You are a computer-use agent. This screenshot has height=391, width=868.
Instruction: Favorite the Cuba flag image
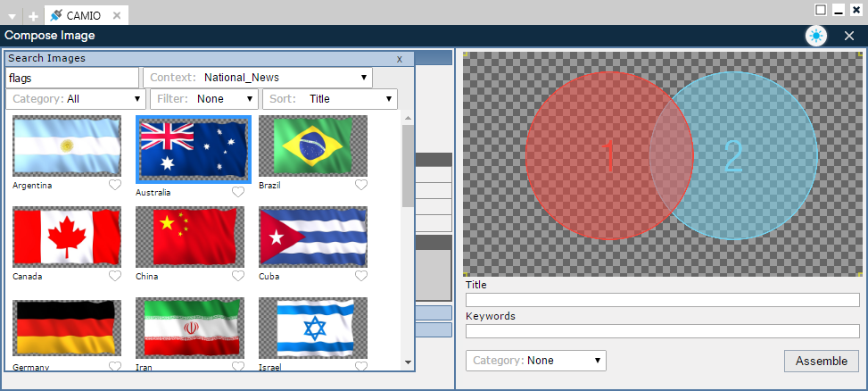[361, 277]
